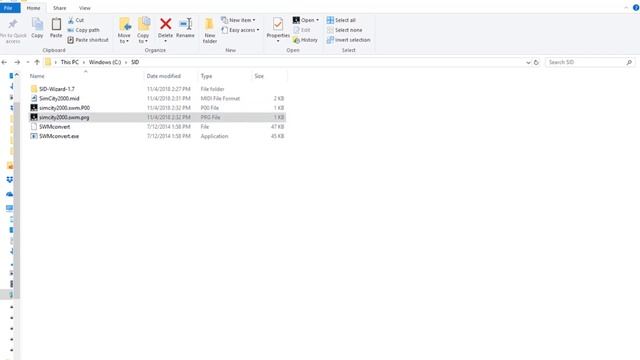
Task: Show file History
Action: tap(305, 40)
